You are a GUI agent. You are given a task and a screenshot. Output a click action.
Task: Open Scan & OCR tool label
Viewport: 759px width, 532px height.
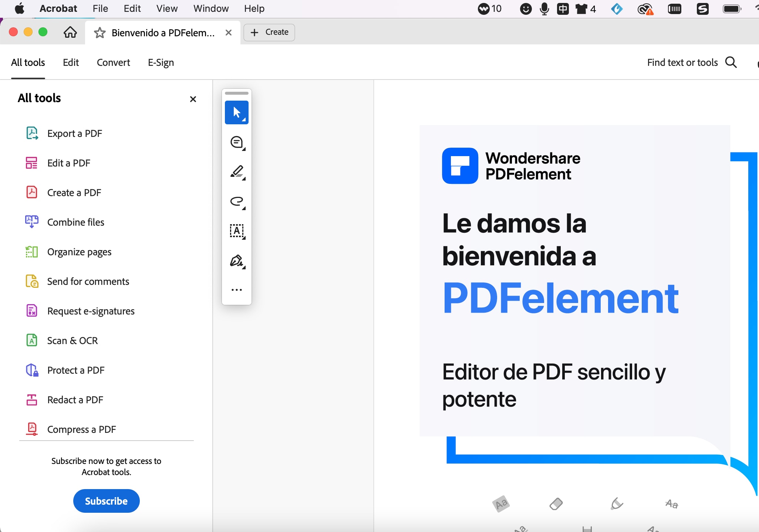pos(72,340)
